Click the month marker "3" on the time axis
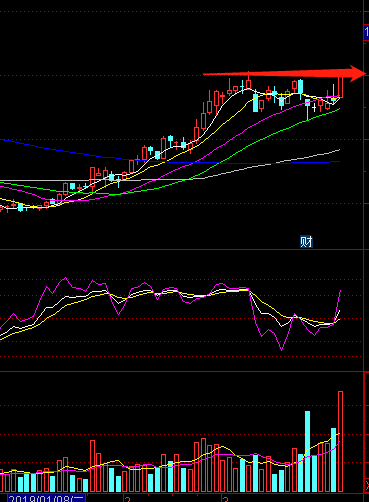369x502 pixels. click(226, 499)
